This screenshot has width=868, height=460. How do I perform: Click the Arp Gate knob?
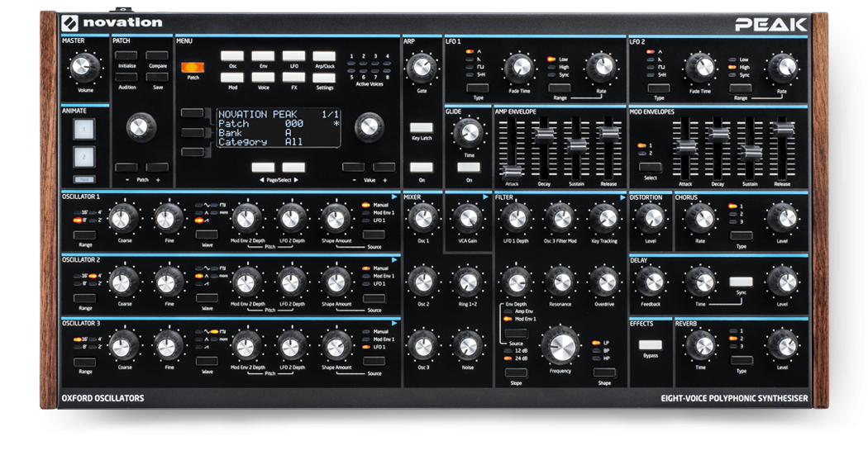[x=422, y=68]
